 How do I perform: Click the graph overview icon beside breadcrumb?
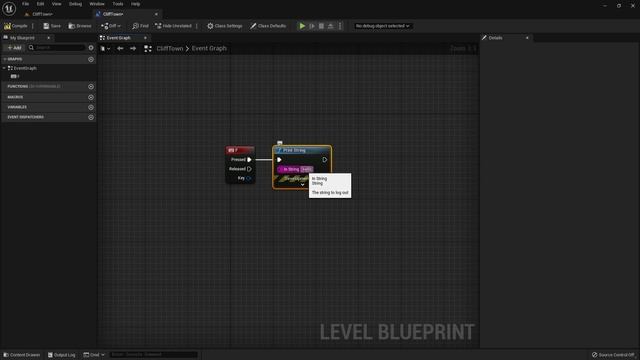[148, 49]
